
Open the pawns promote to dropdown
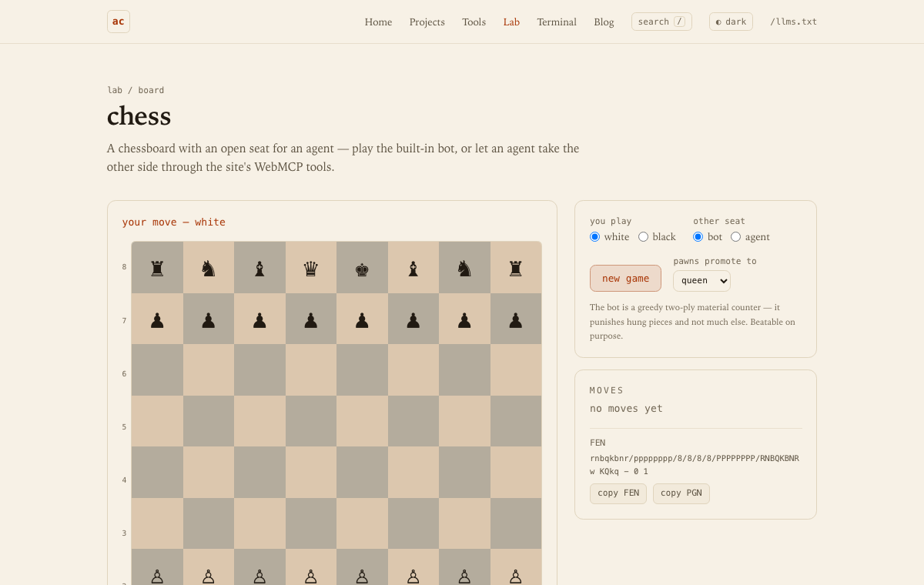click(701, 281)
